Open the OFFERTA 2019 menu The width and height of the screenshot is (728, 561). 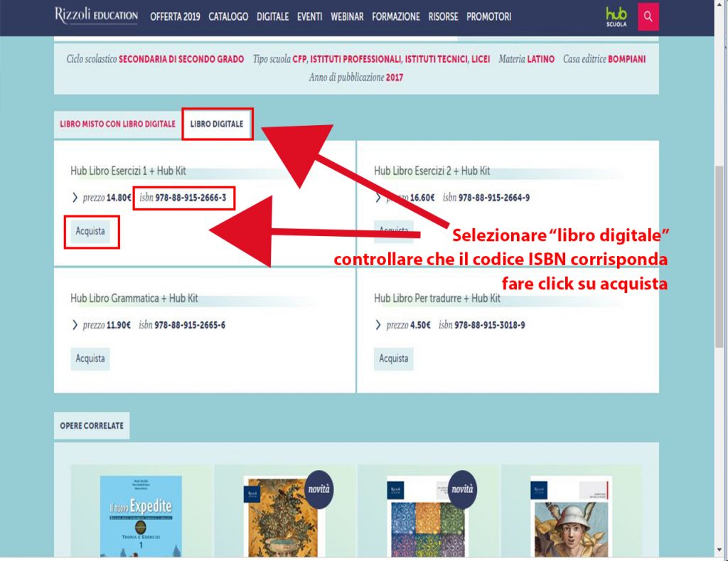(175, 17)
